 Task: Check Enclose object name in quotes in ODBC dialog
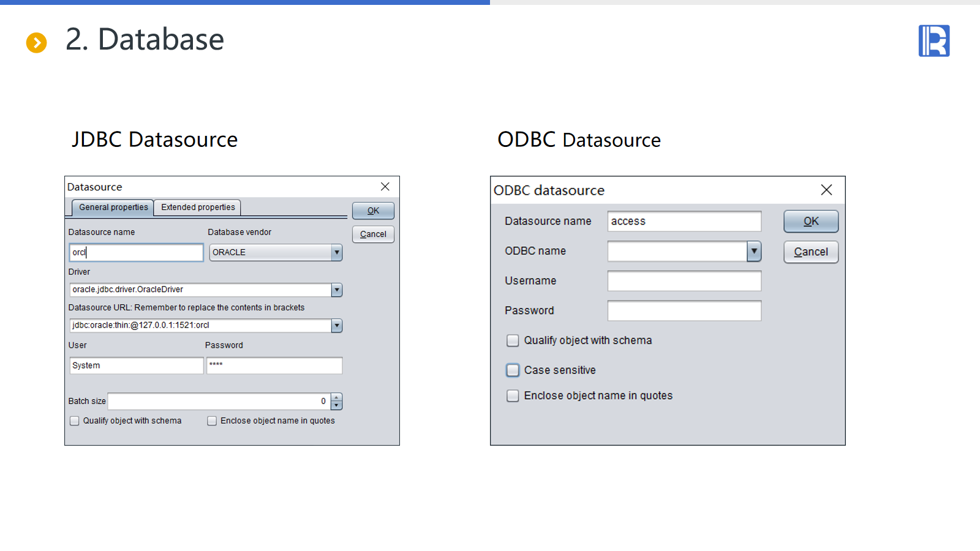[513, 396]
